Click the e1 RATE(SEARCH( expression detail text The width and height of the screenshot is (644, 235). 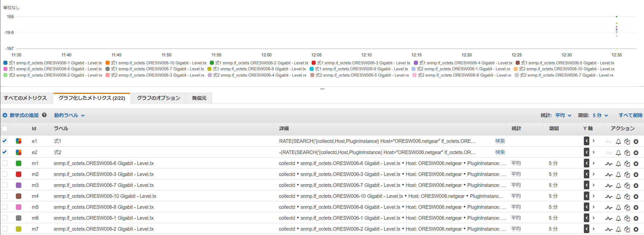tap(377, 141)
